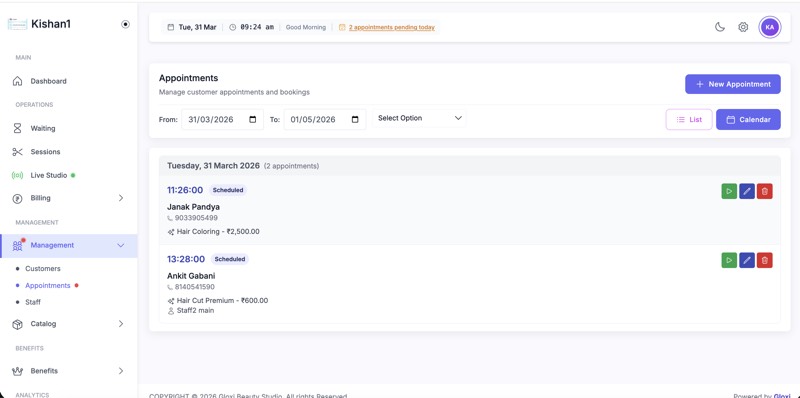Select Staff under Management
The height and width of the screenshot is (398, 800).
(33, 302)
